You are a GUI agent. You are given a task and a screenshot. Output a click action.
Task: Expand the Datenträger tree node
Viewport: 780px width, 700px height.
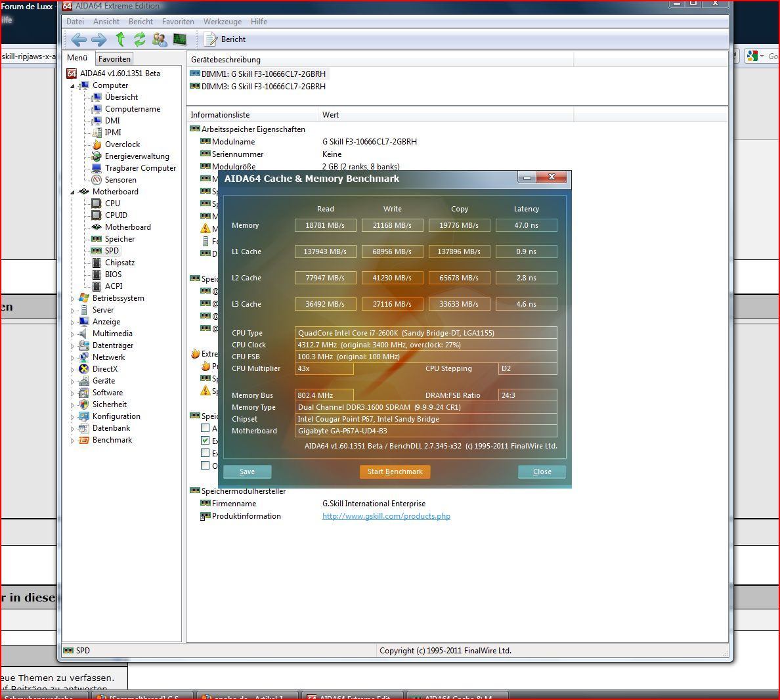point(73,346)
